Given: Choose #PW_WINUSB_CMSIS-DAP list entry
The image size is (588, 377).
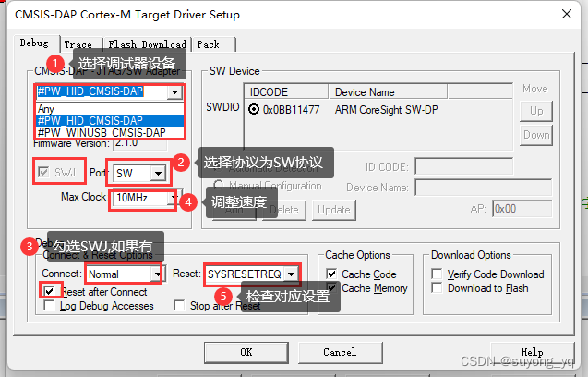Looking at the screenshot, I should tap(110, 132).
